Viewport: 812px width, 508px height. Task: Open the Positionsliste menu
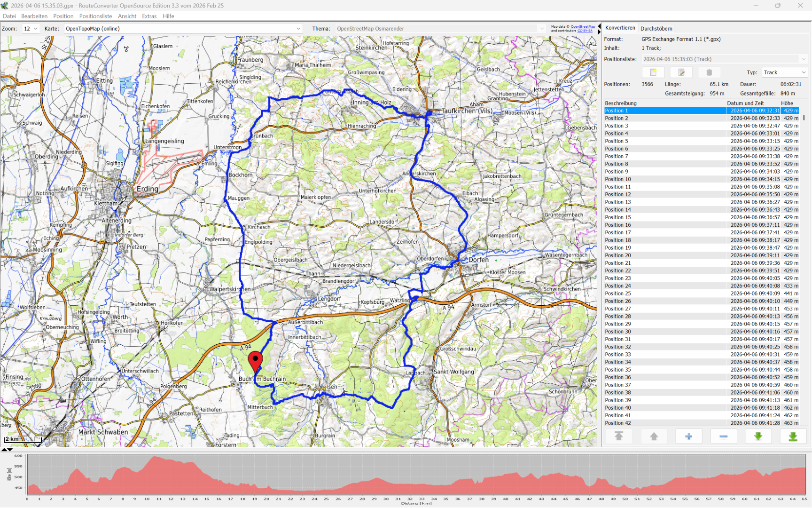point(95,16)
